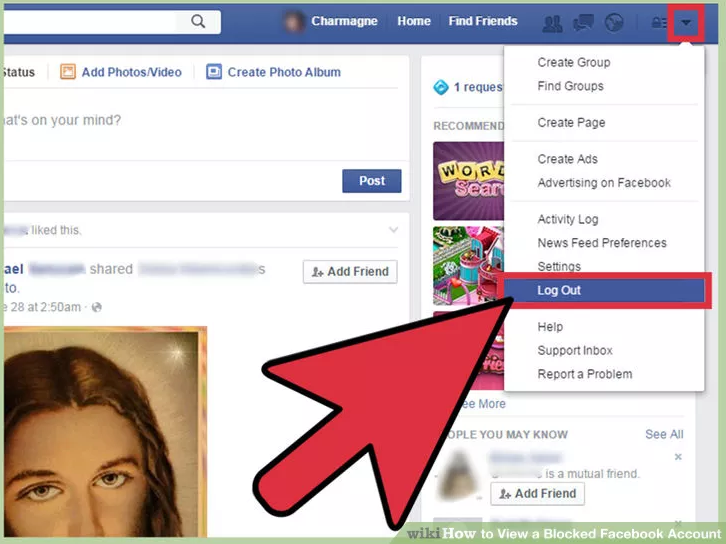Select Report a Problem menu item
726x544 pixels.
point(585,374)
